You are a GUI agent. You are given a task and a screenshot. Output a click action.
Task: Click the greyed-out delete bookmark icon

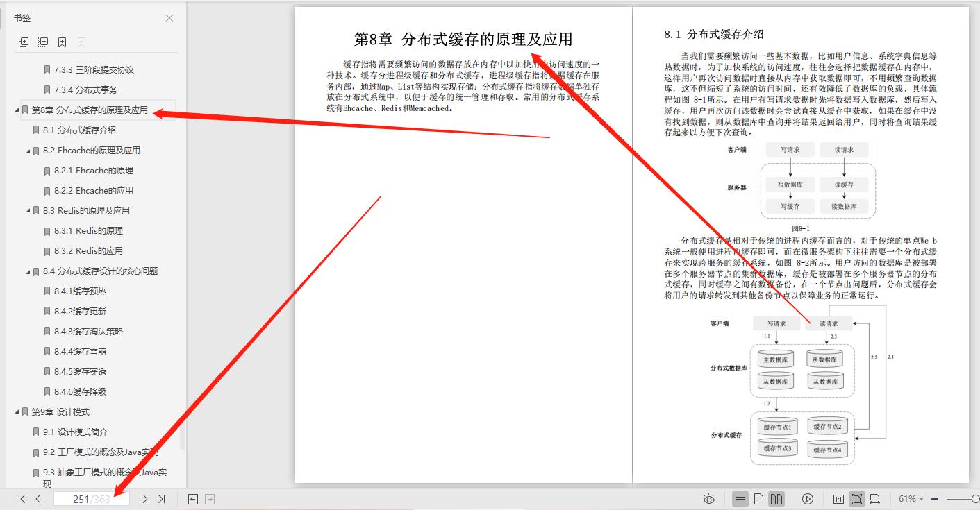coord(82,42)
